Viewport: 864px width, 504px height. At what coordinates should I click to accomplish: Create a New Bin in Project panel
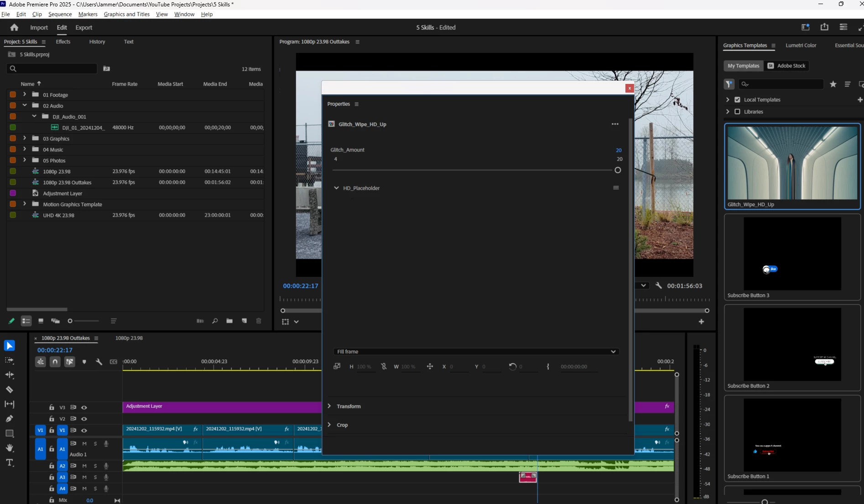(x=229, y=321)
